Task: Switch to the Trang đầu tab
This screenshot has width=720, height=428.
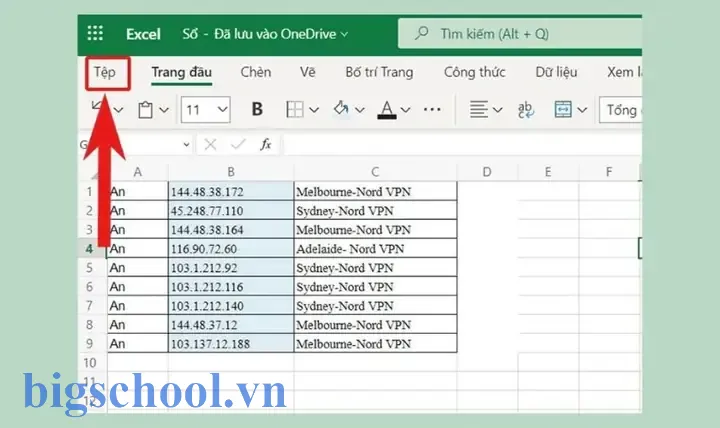Action: coord(181,72)
